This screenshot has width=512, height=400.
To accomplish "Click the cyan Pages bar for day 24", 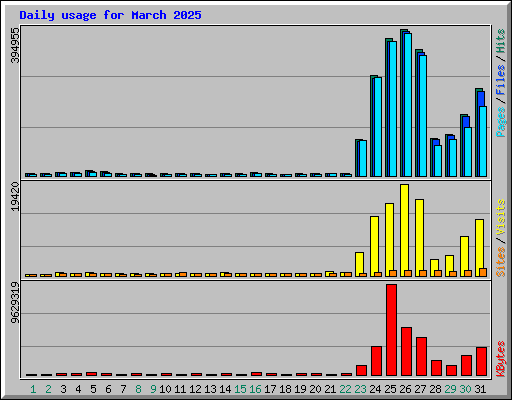I will pos(378,127).
